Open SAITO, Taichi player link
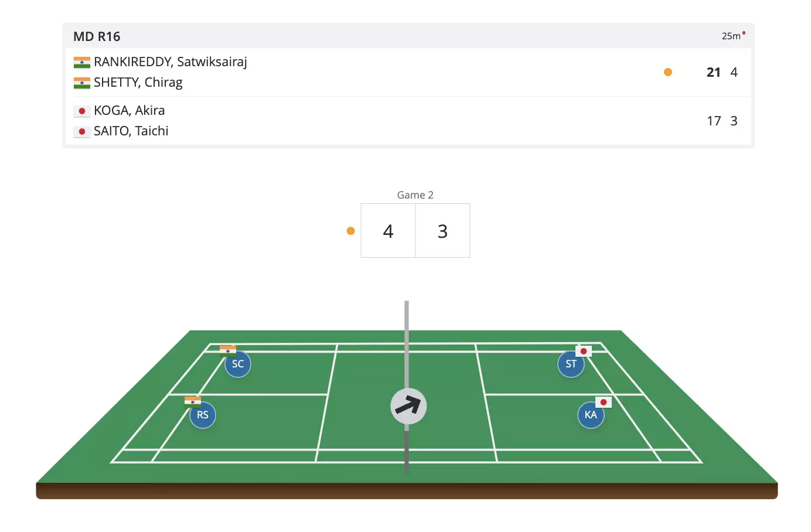 click(131, 131)
